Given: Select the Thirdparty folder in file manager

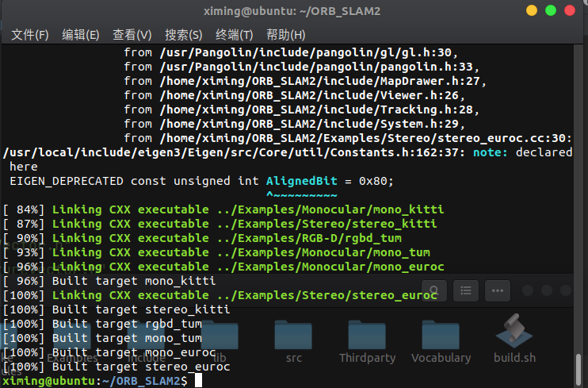Looking at the screenshot, I should [367, 342].
